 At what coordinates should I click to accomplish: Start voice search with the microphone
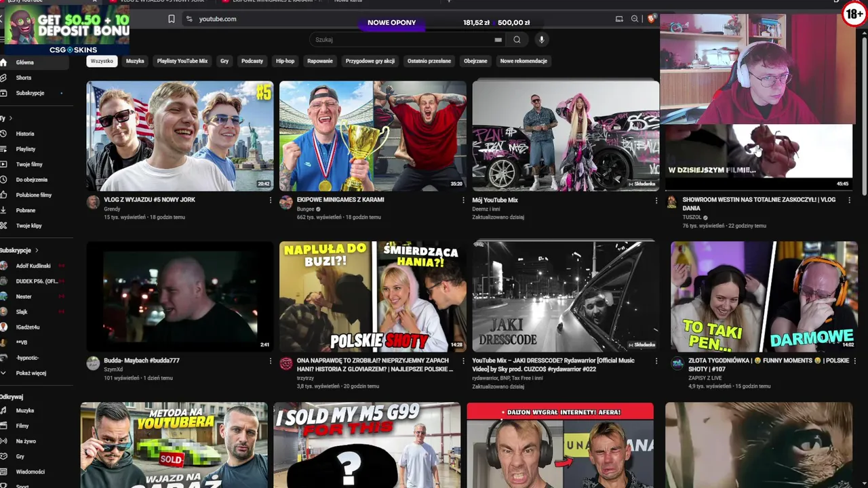click(x=541, y=40)
